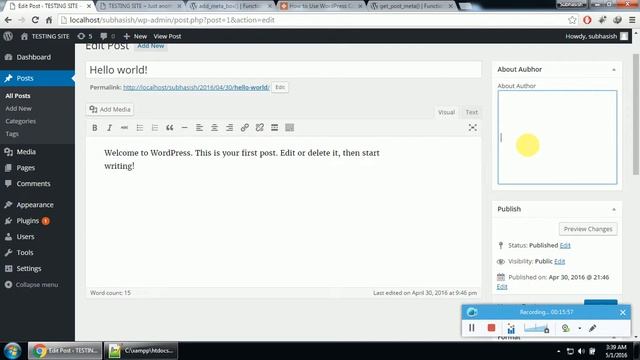
Task: Click the browser address bar
Action: [x=312, y=20]
